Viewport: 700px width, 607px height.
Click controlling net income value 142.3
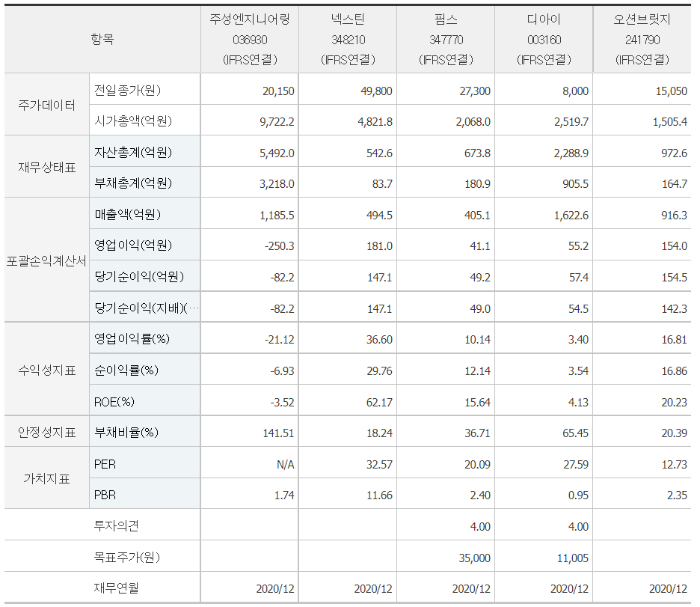click(x=674, y=308)
